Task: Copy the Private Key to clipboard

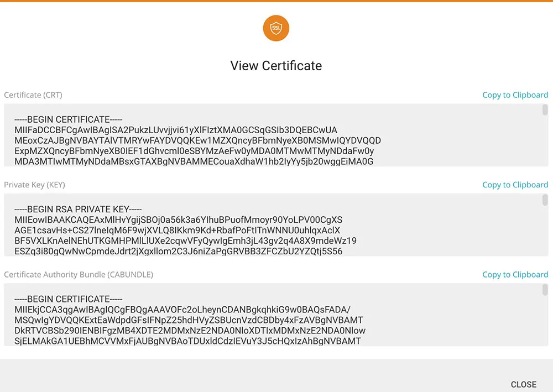Action: pyautogui.click(x=515, y=185)
